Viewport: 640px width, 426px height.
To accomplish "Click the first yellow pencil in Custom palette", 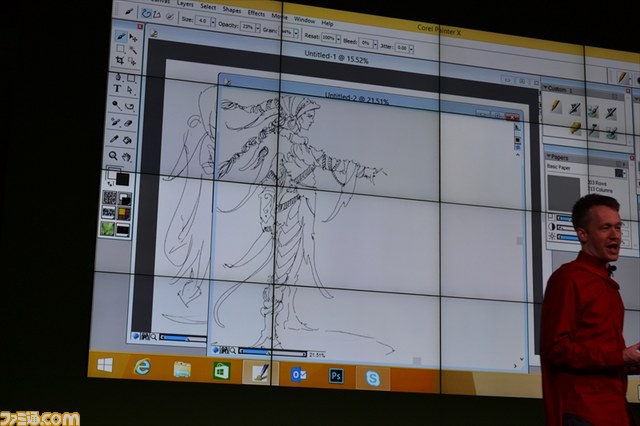I will (x=556, y=106).
